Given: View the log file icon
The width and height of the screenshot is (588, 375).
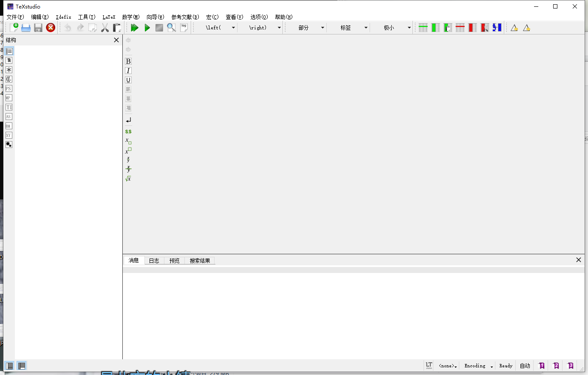Looking at the screenshot, I should [184, 28].
